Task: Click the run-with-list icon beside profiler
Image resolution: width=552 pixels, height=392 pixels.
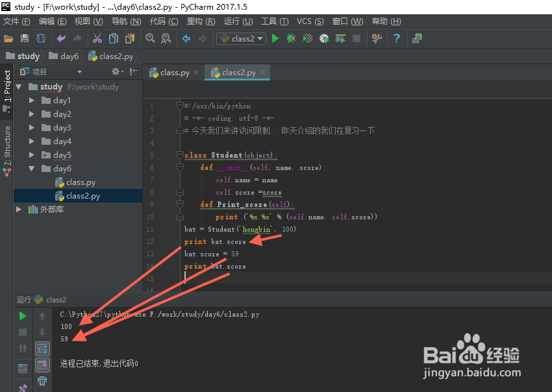Action: (x=340, y=38)
